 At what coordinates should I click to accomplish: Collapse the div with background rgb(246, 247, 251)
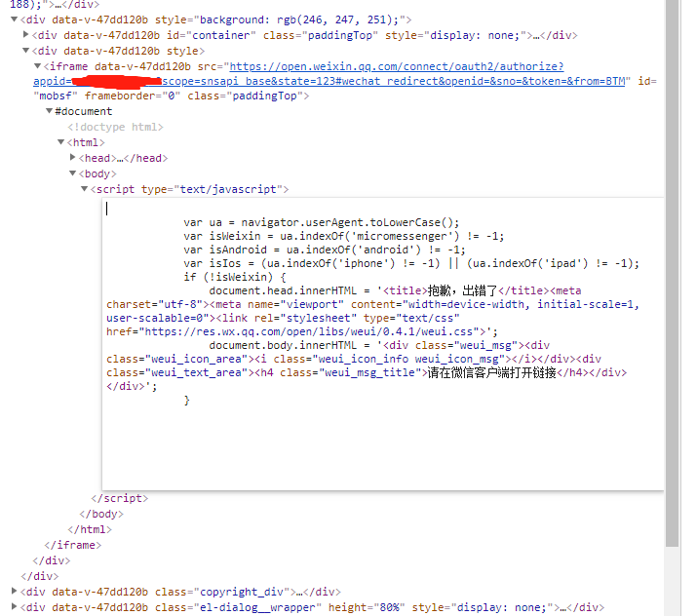tap(15, 19)
